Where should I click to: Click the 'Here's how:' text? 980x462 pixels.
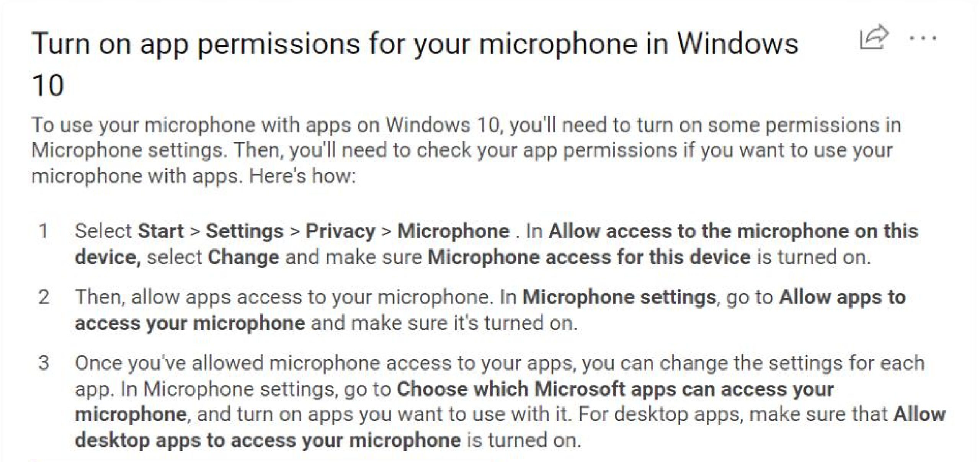[x=302, y=176]
